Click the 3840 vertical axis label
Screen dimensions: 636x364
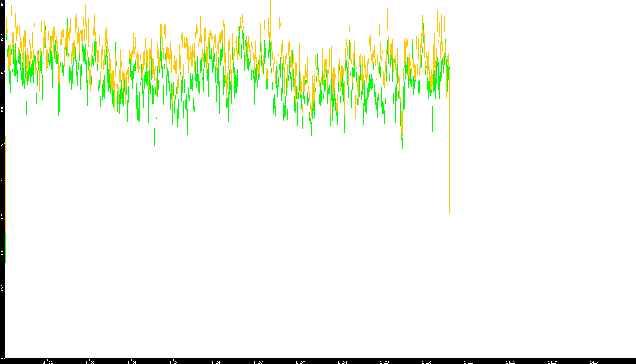pos(2,109)
